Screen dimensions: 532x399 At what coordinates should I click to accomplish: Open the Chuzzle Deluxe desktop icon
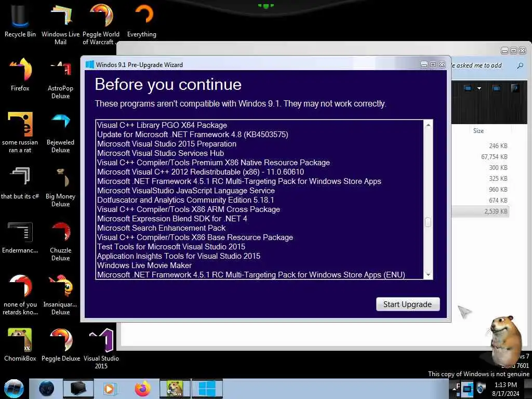pos(60,241)
